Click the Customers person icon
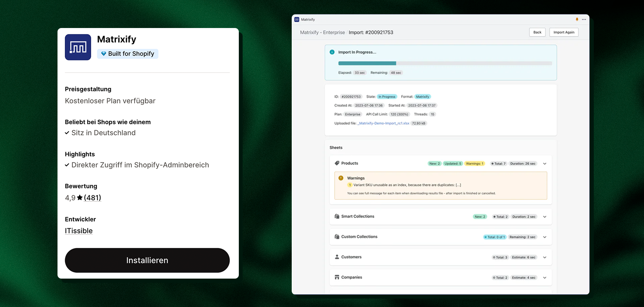644x307 pixels. click(x=337, y=257)
